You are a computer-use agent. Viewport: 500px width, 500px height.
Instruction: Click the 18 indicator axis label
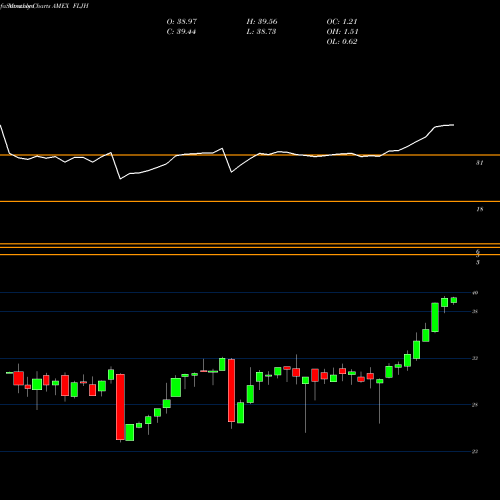[x=479, y=209]
